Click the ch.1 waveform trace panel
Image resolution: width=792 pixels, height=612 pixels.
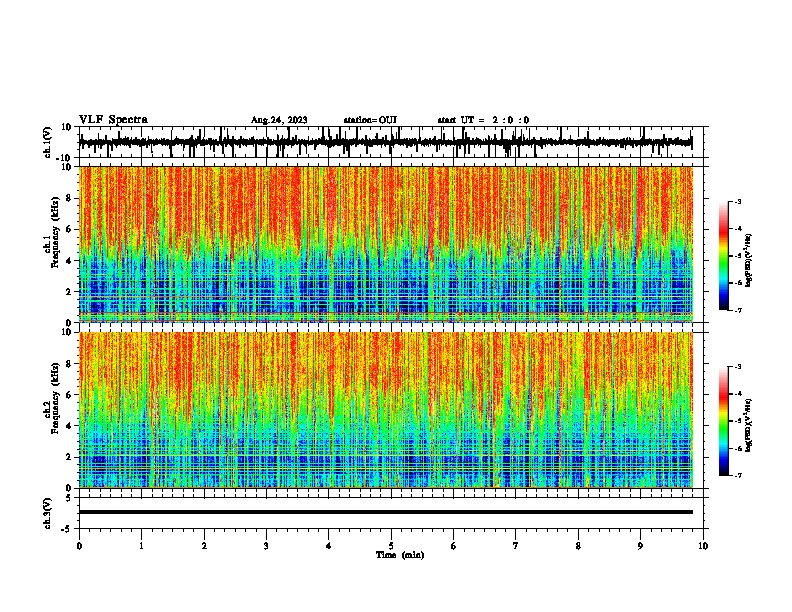(391, 142)
